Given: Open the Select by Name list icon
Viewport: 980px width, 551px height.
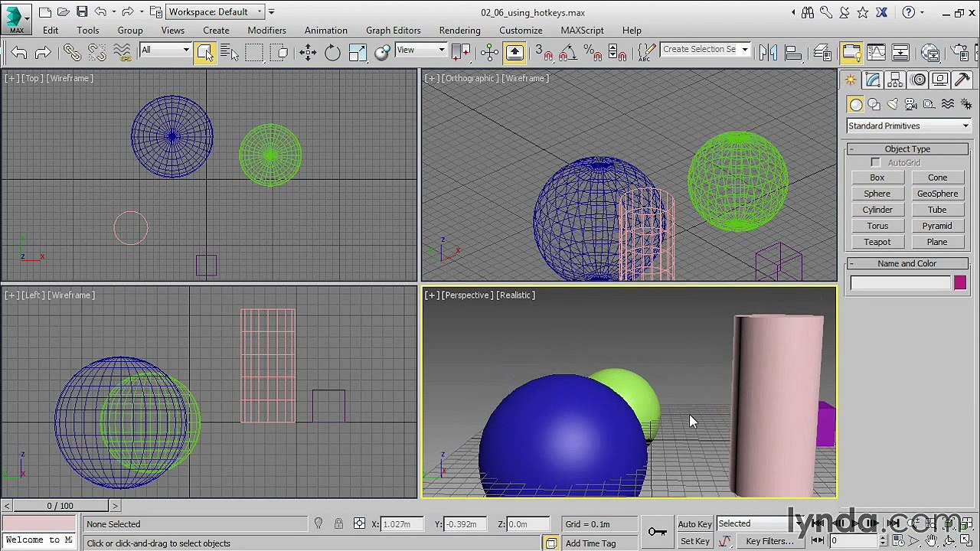Looking at the screenshot, I should [x=230, y=52].
